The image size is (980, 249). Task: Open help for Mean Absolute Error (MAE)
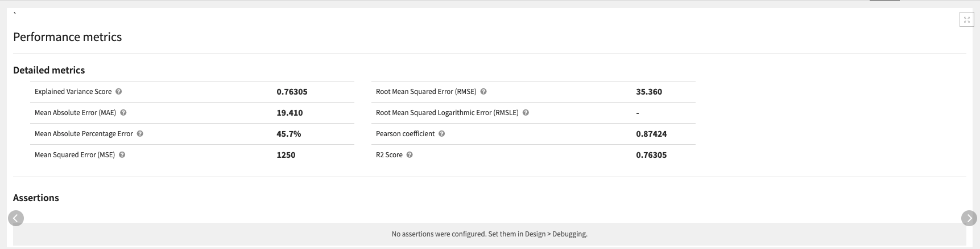point(123,113)
